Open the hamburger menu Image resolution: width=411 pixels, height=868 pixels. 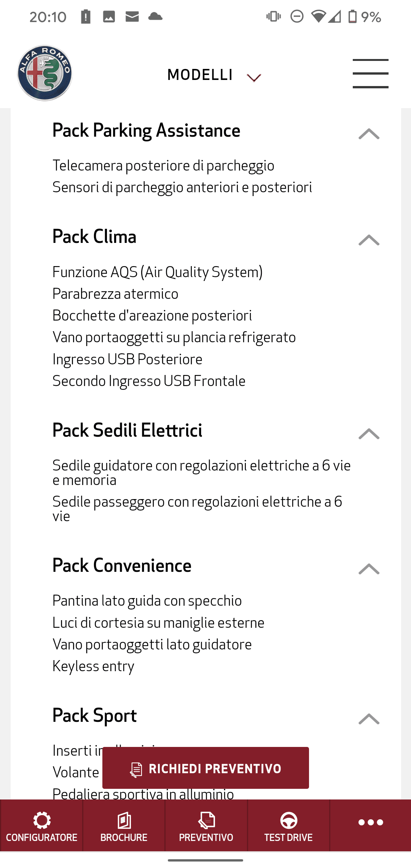click(370, 73)
